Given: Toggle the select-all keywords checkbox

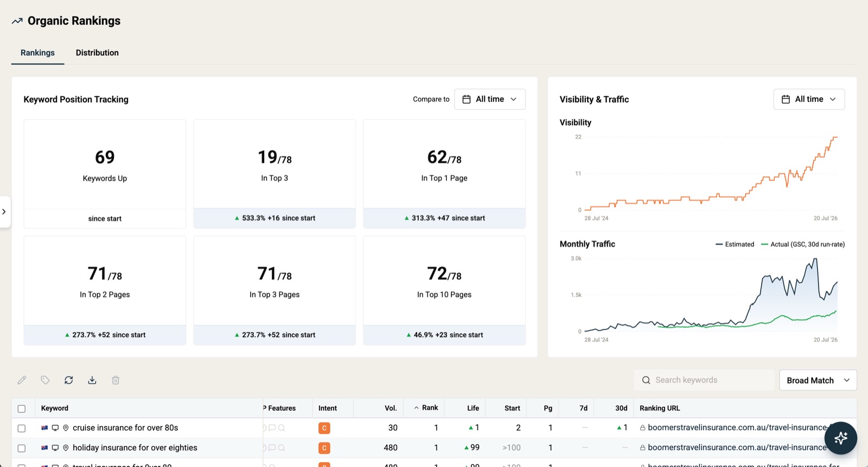Looking at the screenshot, I should (22, 409).
